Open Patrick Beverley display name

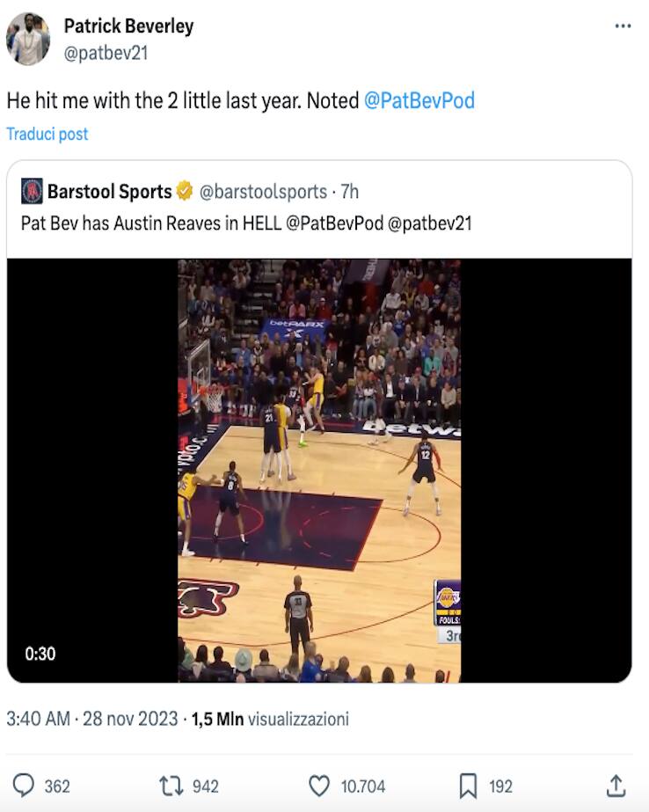pyautogui.click(x=128, y=26)
